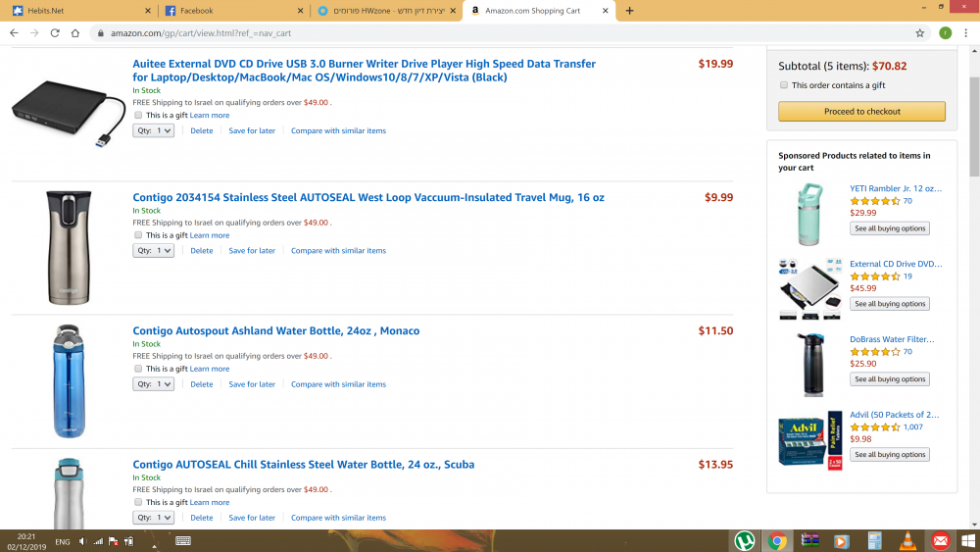Click the browser forward arrow
This screenshot has height=552, width=980.
pos(34,33)
